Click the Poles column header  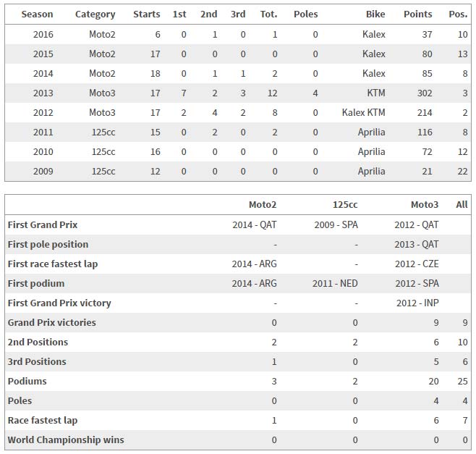point(306,14)
